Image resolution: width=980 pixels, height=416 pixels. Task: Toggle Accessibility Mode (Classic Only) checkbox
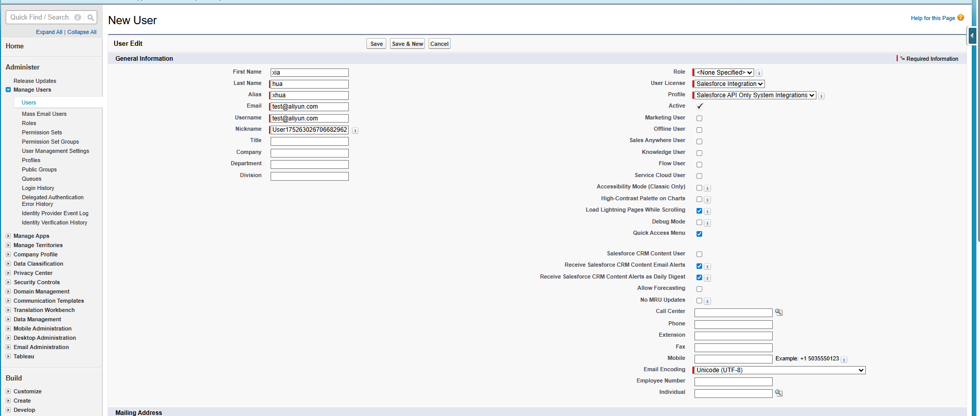click(699, 188)
